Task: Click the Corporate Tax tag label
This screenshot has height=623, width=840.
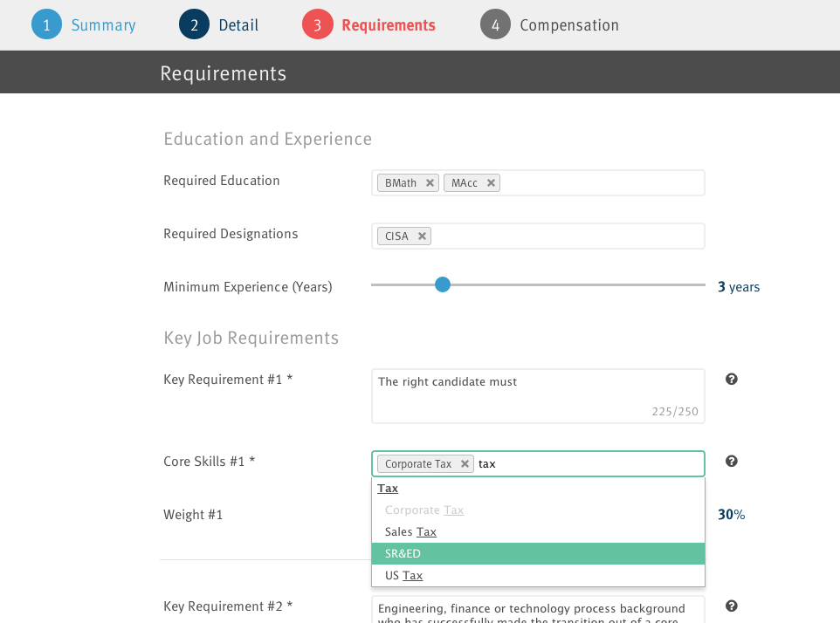Action: tap(418, 464)
